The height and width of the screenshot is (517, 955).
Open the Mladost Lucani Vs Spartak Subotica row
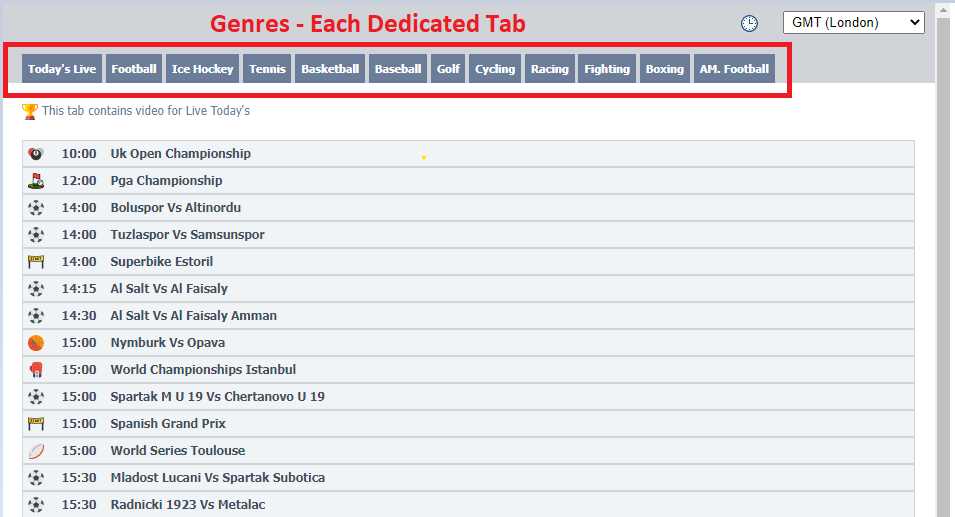[x=217, y=478]
